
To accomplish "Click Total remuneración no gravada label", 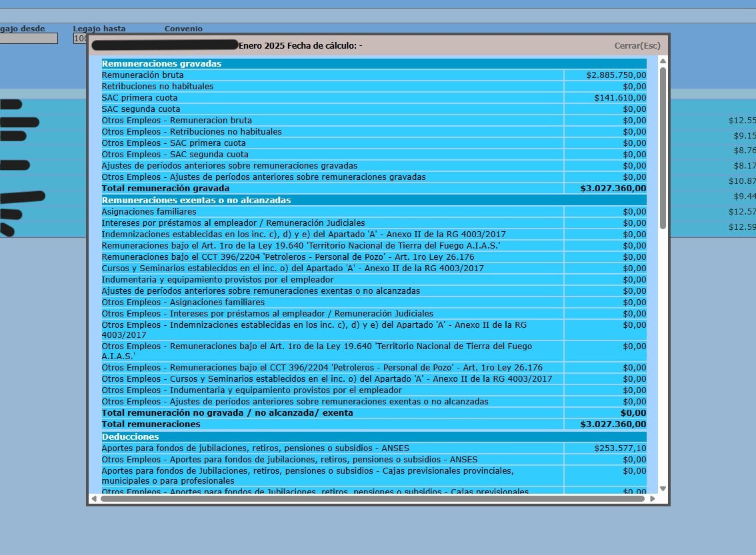I will click(227, 413).
